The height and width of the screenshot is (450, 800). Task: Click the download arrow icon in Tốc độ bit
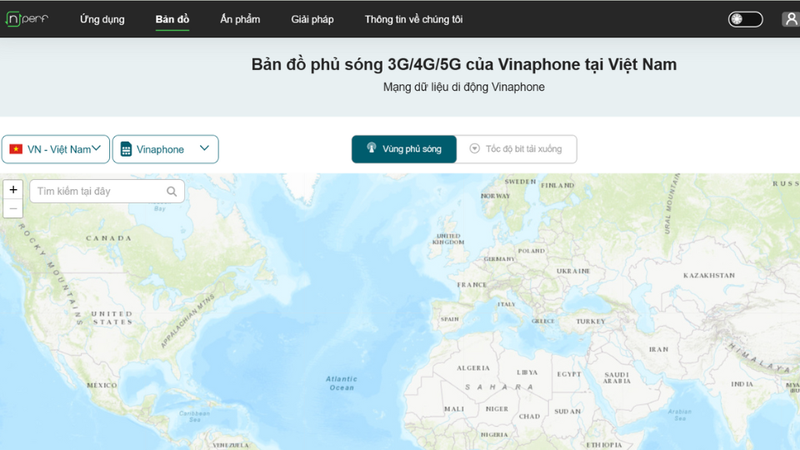(474, 148)
